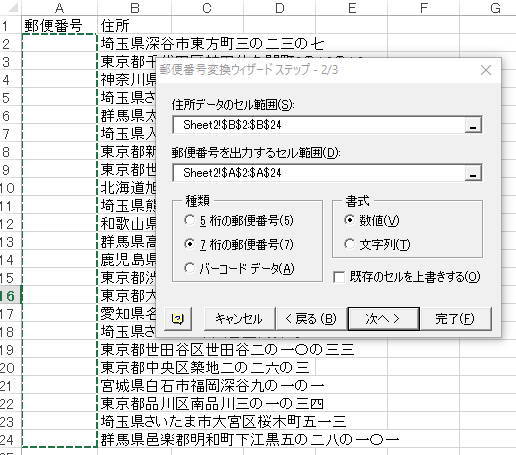Select row 16 header

tap(10, 296)
